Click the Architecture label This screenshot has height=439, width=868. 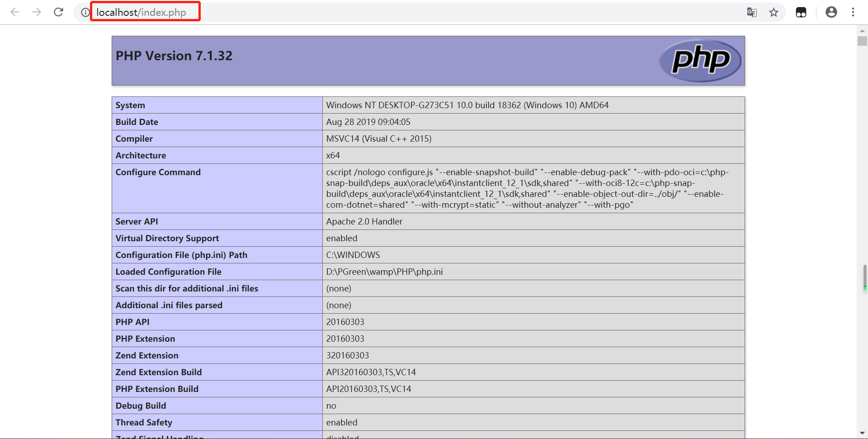141,155
